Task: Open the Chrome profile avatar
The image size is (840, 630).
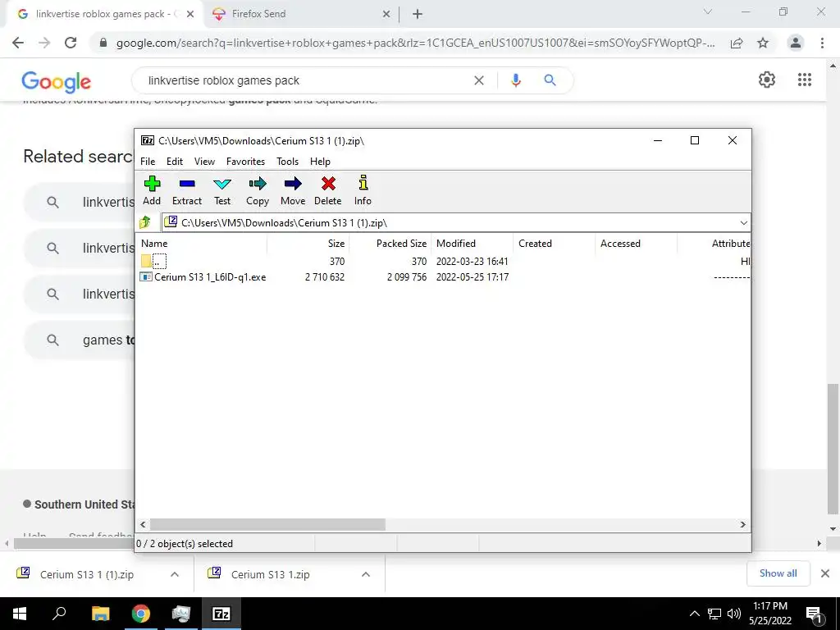Action: (796, 43)
